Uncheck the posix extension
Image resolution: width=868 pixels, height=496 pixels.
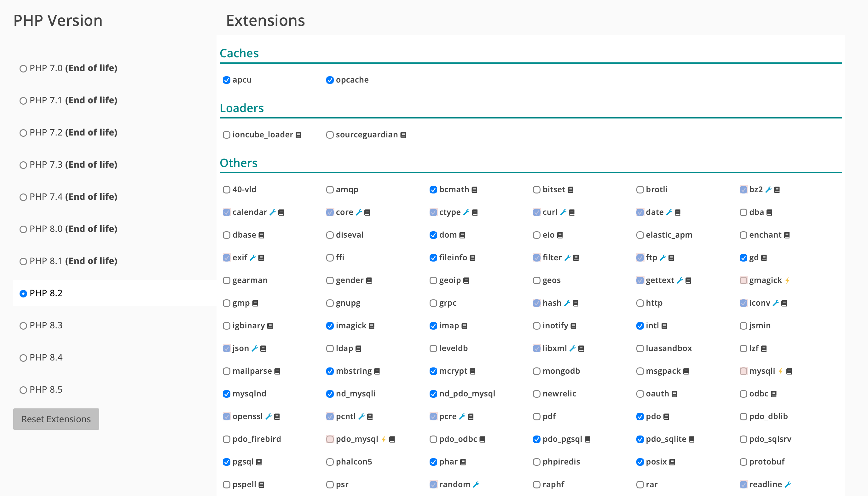click(640, 463)
